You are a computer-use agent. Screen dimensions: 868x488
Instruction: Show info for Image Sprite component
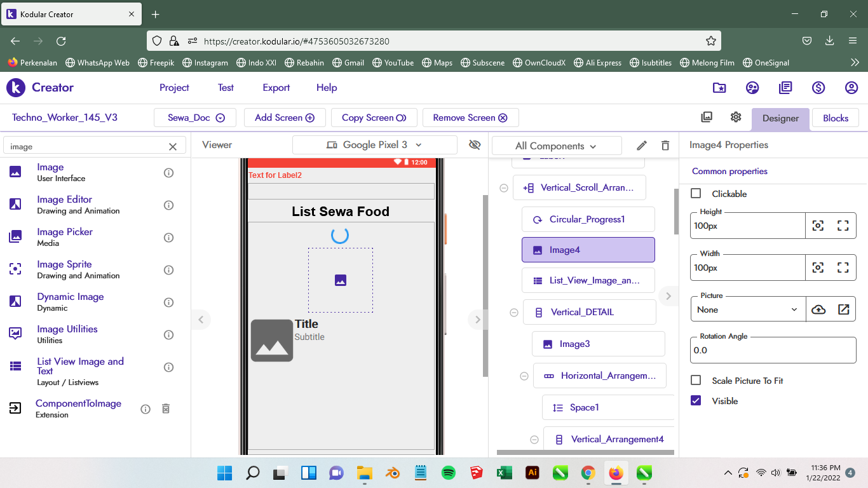pos(169,270)
